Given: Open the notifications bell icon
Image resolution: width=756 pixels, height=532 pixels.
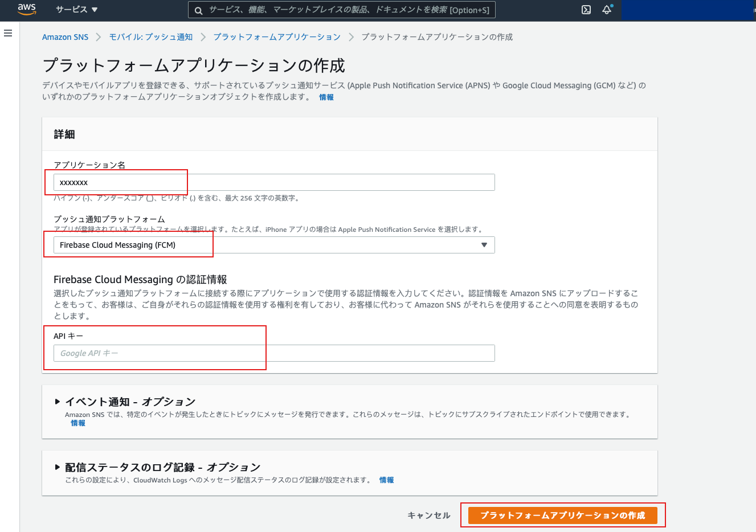Looking at the screenshot, I should coord(607,10).
